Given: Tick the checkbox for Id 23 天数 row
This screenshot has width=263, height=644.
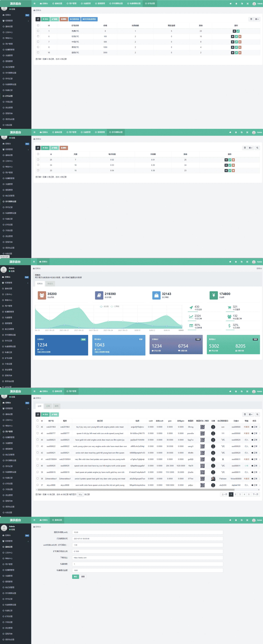Looking at the screenshot, I should [x=38, y=170].
